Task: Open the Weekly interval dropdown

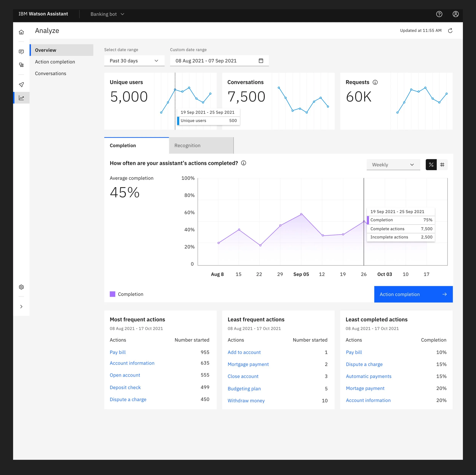Action: [x=393, y=165]
